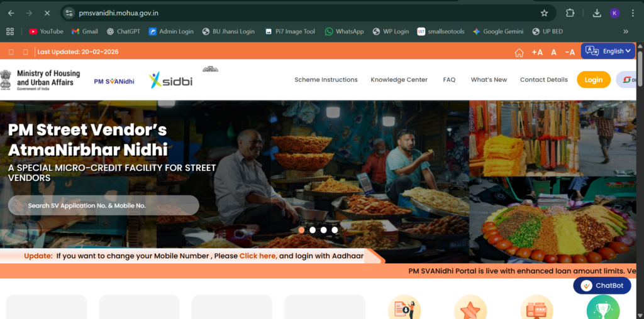Select the second carousel dot
The image size is (644, 319).
pos(313,230)
